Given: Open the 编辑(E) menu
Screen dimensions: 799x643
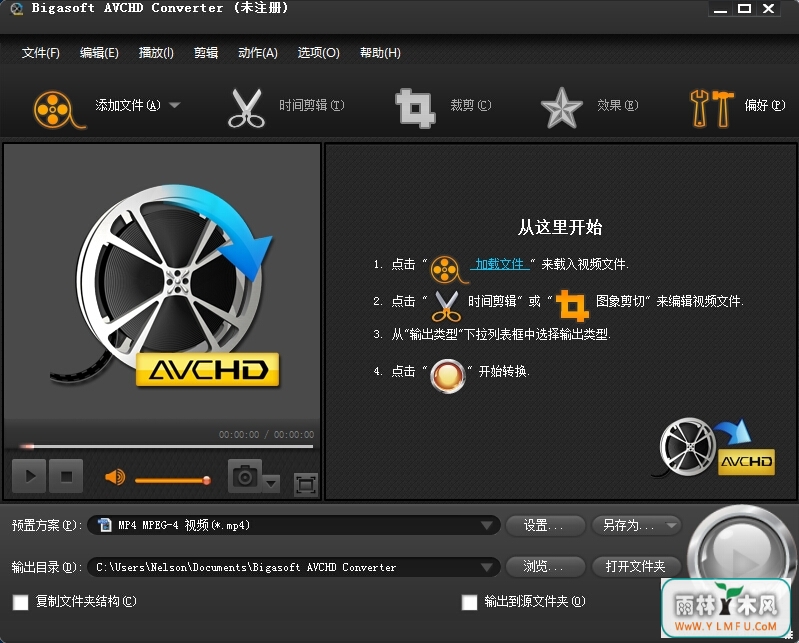Looking at the screenshot, I should click(x=99, y=52).
